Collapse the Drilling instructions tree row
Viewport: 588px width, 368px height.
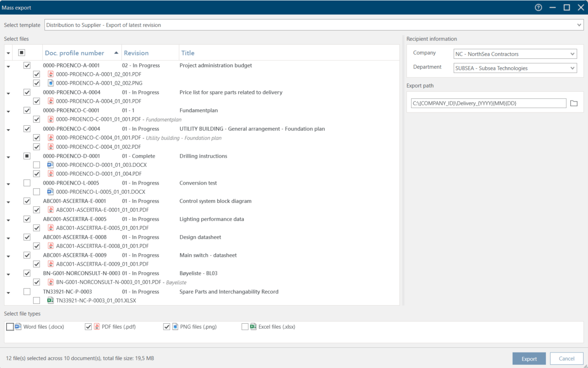pyautogui.click(x=8, y=156)
